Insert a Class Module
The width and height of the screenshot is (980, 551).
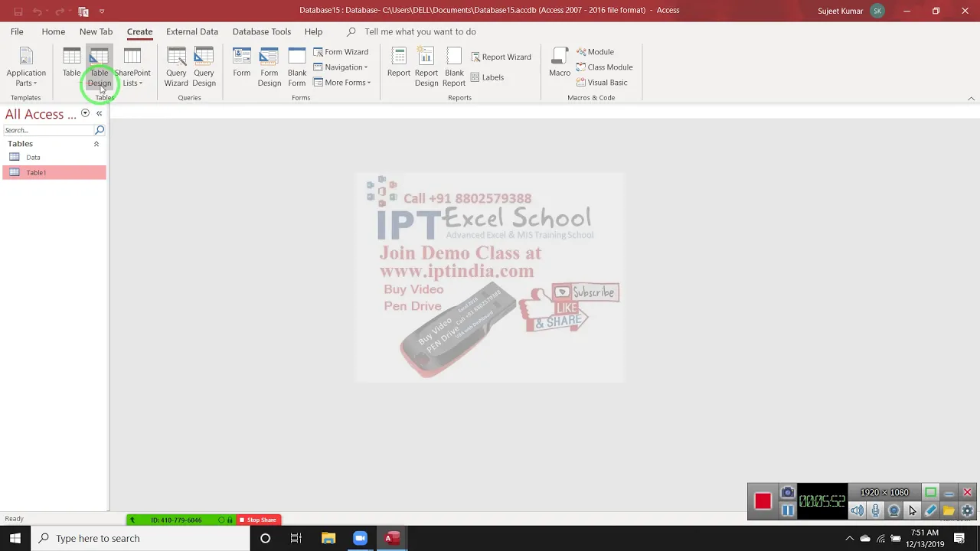[x=604, y=67]
